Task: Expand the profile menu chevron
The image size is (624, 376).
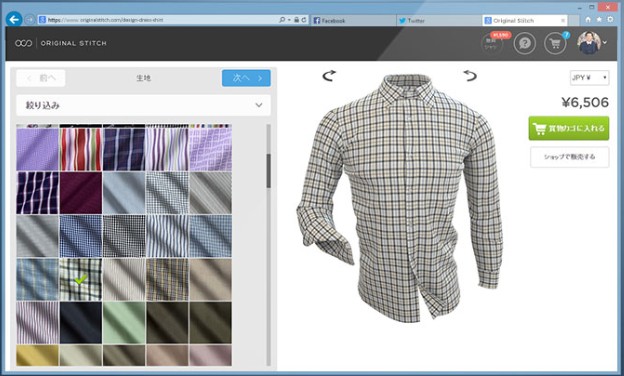Action: (x=605, y=43)
